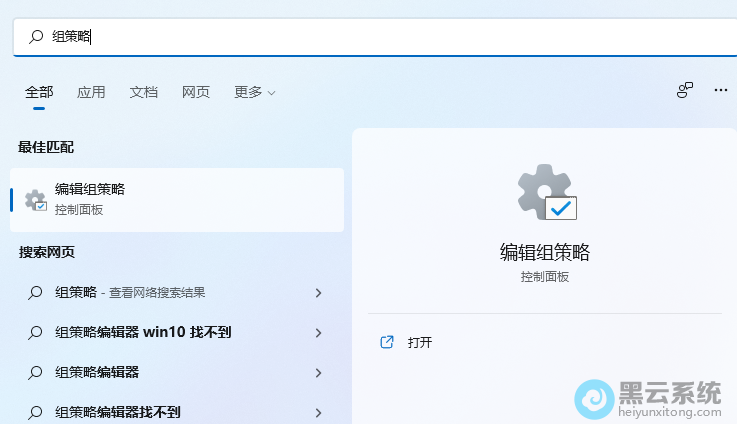Switch to the 应用 tab

pos(91,92)
